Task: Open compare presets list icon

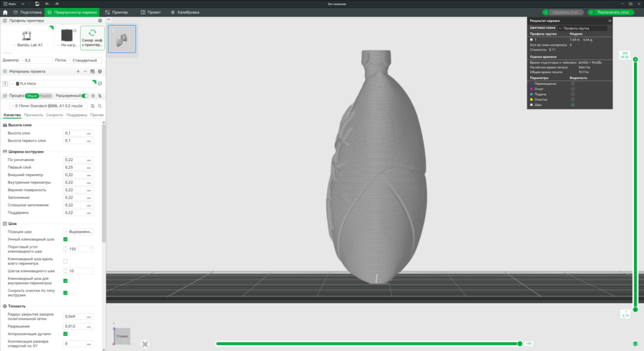Action: [x=93, y=96]
